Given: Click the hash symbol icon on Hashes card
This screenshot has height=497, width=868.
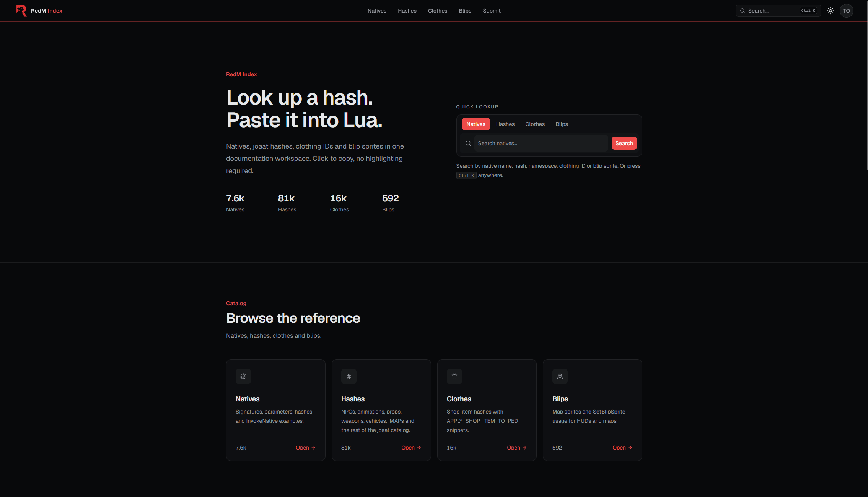Looking at the screenshot, I should pos(349,376).
